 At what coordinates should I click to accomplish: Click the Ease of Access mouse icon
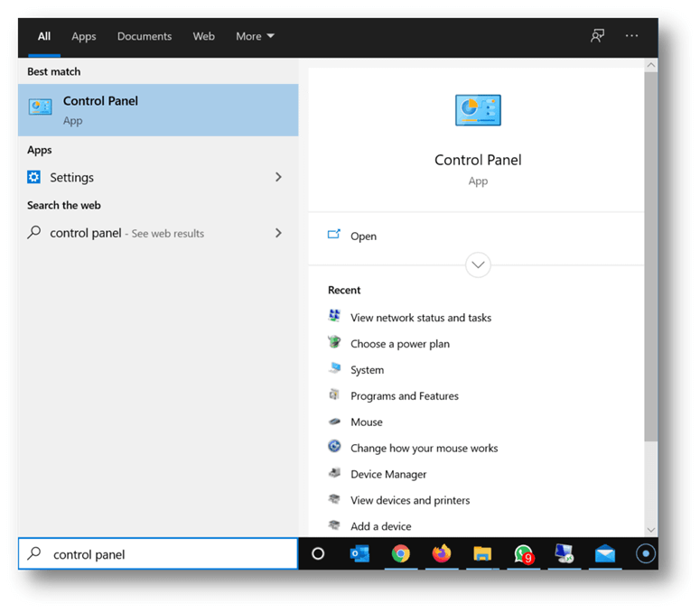[x=334, y=446]
